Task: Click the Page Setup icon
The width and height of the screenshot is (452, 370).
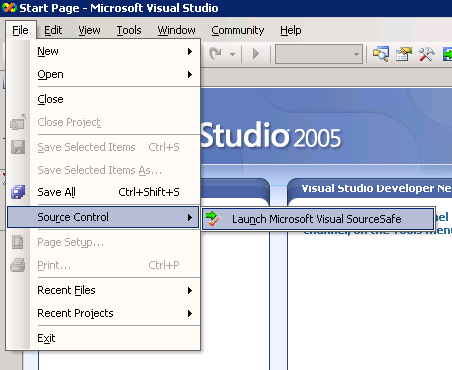Action: coord(18,242)
